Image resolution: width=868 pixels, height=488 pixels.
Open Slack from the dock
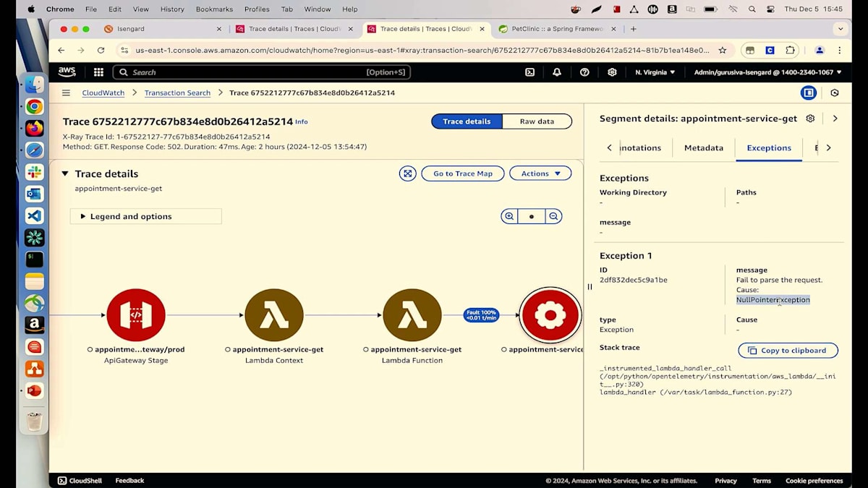coord(34,172)
